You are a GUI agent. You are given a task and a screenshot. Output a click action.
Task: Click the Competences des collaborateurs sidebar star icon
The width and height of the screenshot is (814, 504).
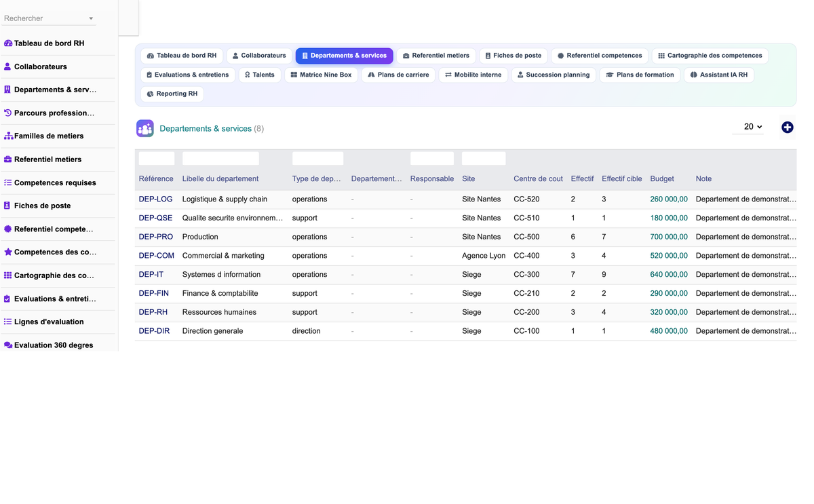(8, 252)
